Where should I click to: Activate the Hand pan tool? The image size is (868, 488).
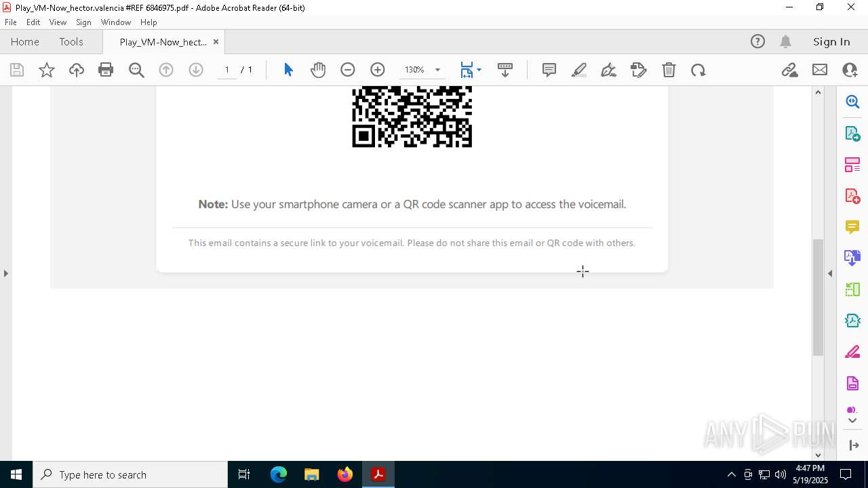[318, 70]
